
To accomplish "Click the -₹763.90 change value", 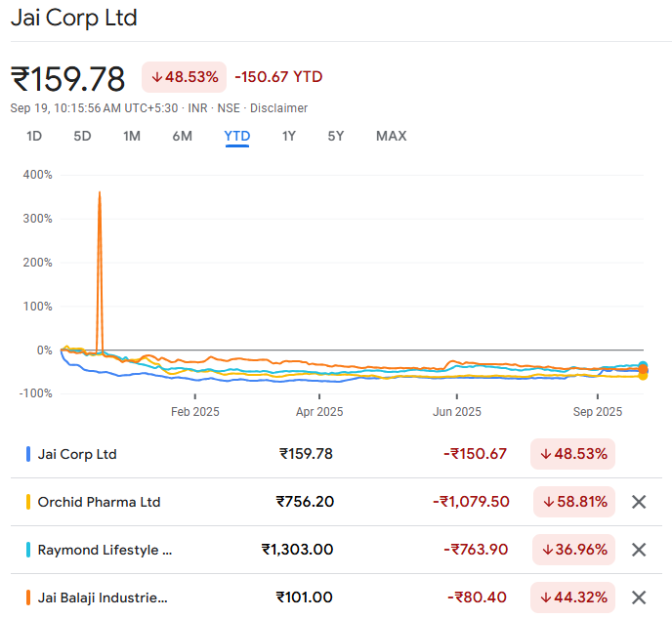I will tap(476, 550).
